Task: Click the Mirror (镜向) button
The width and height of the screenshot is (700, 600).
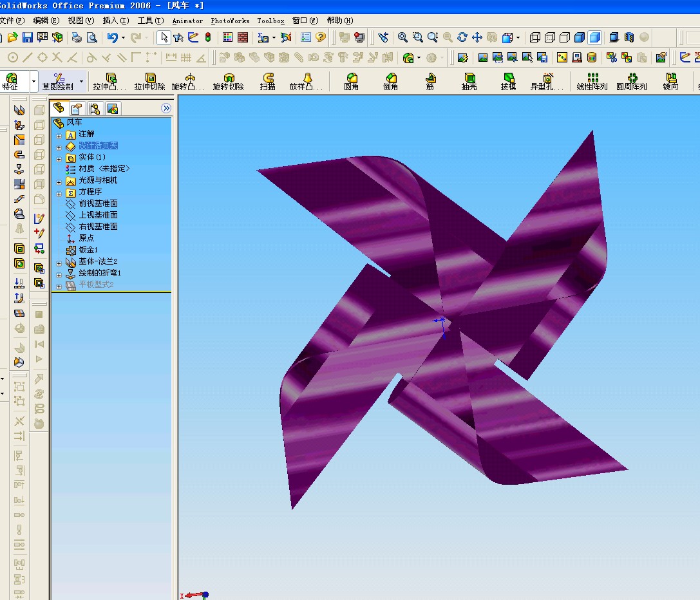Action: pyautogui.click(x=670, y=82)
